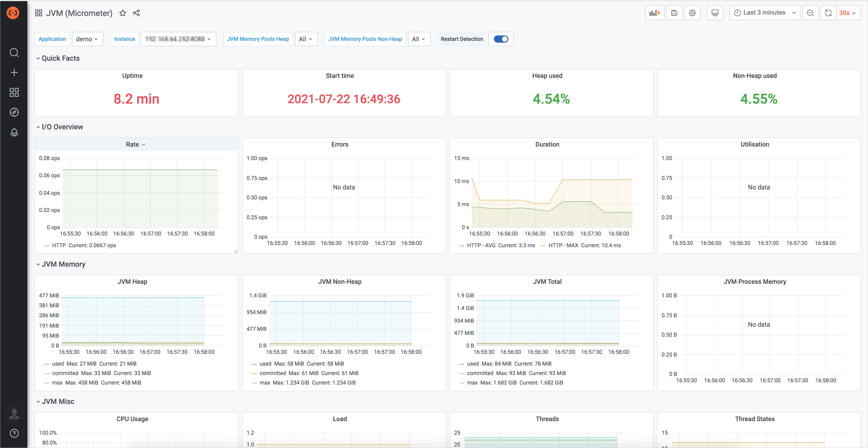The height and width of the screenshot is (448, 868).
Task: Click the JVM Non-Heap panel title
Action: 340,282
